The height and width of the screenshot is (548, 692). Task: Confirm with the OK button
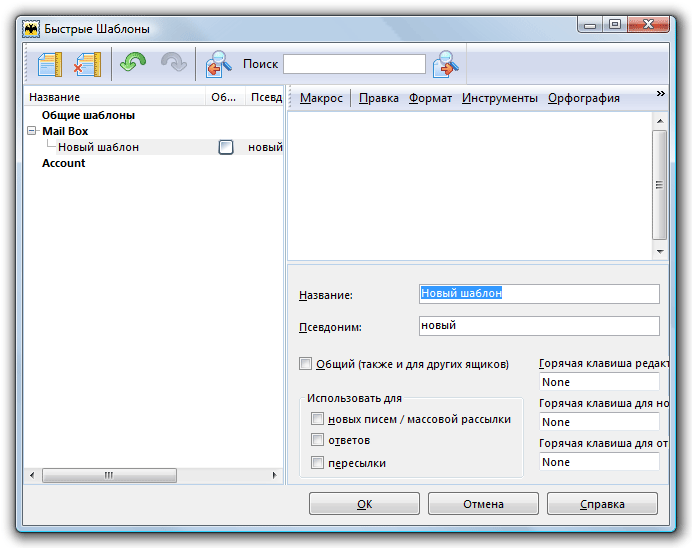[364, 504]
